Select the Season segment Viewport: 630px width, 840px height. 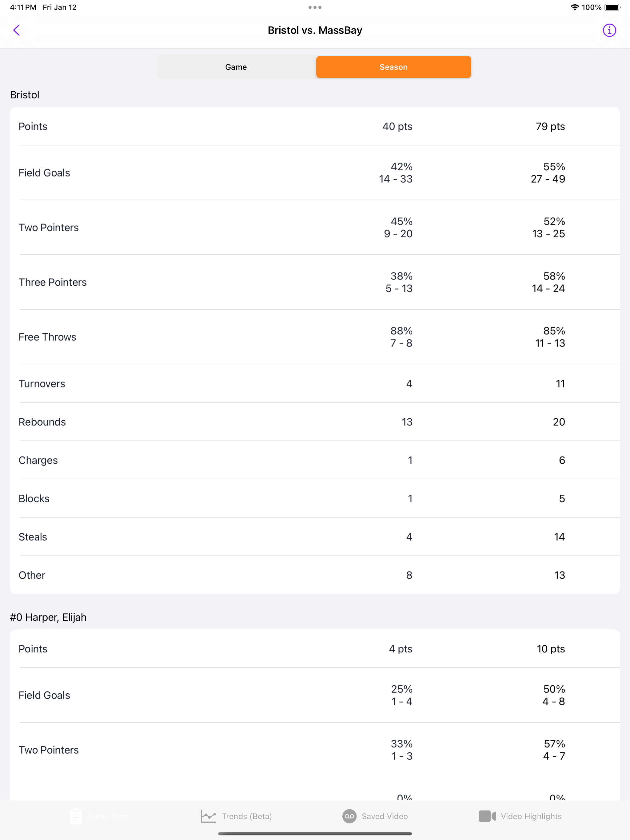(394, 67)
